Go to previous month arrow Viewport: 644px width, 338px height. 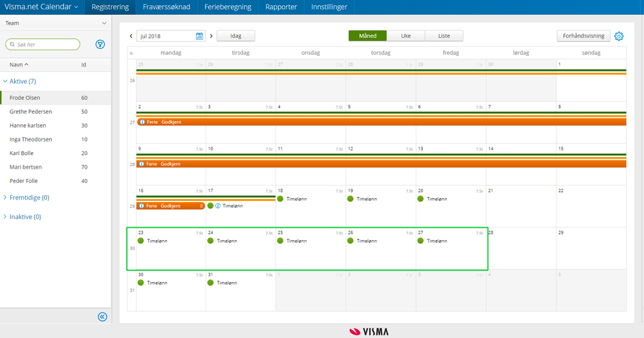click(131, 36)
